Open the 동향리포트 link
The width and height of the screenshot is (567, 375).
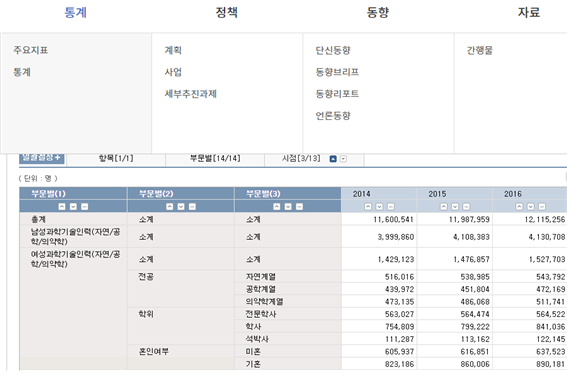337,94
